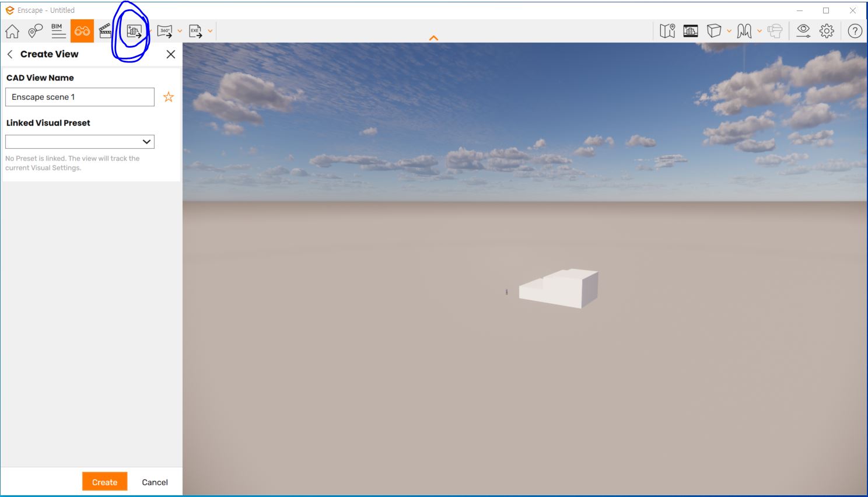
Task: Open the BIM info panel
Action: [58, 31]
